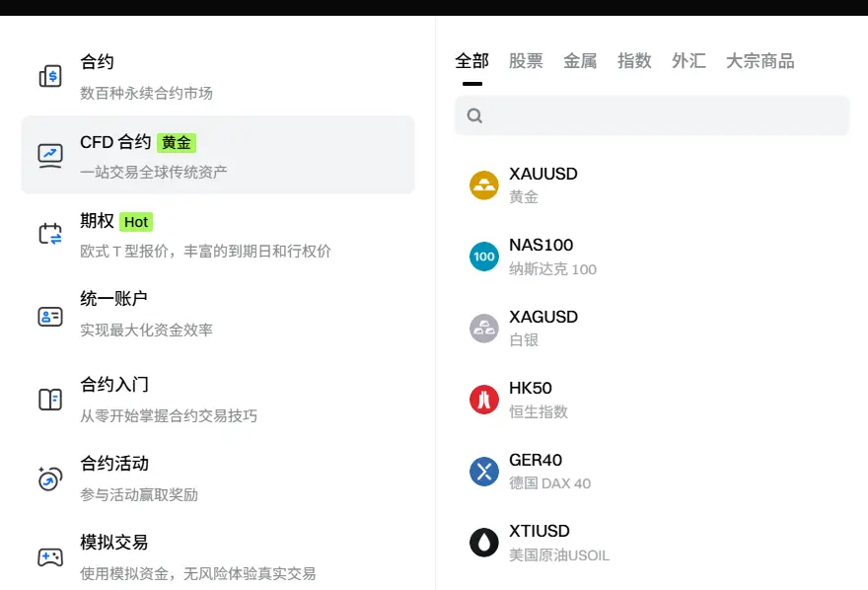Viewport: 868px width, 590px height.
Task: Click the 合约 contract dollar icon
Action: coord(50,76)
